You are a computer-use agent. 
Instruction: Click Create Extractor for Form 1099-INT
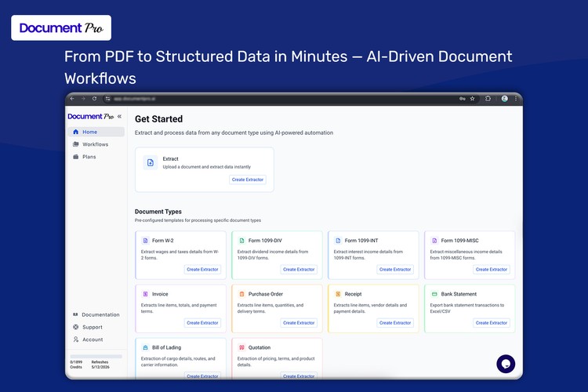(395, 270)
